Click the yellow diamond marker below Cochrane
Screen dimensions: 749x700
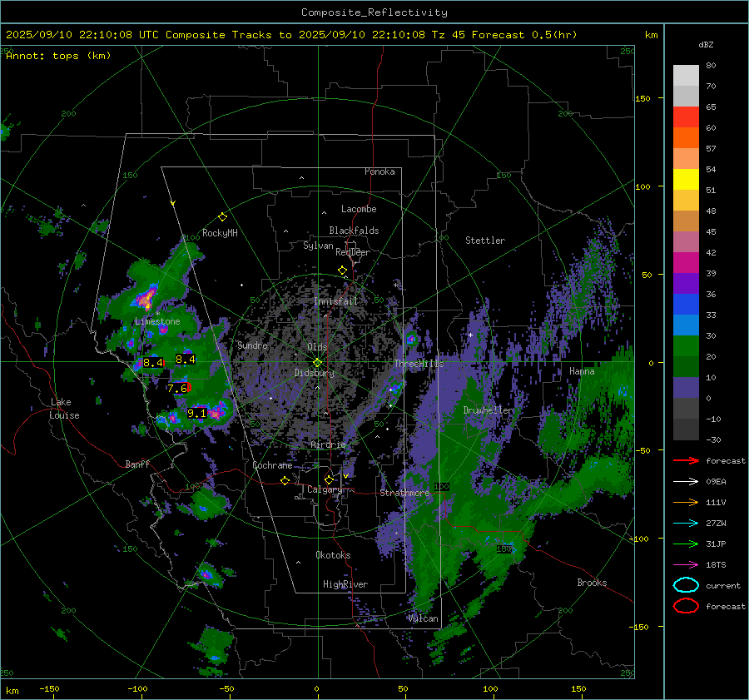(x=285, y=480)
